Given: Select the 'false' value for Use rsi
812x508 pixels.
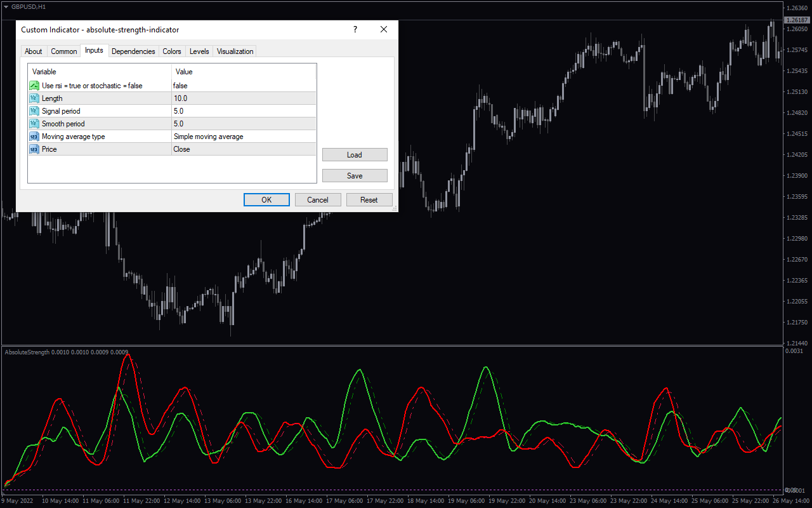Looking at the screenshot, I should tap(244, 86).
